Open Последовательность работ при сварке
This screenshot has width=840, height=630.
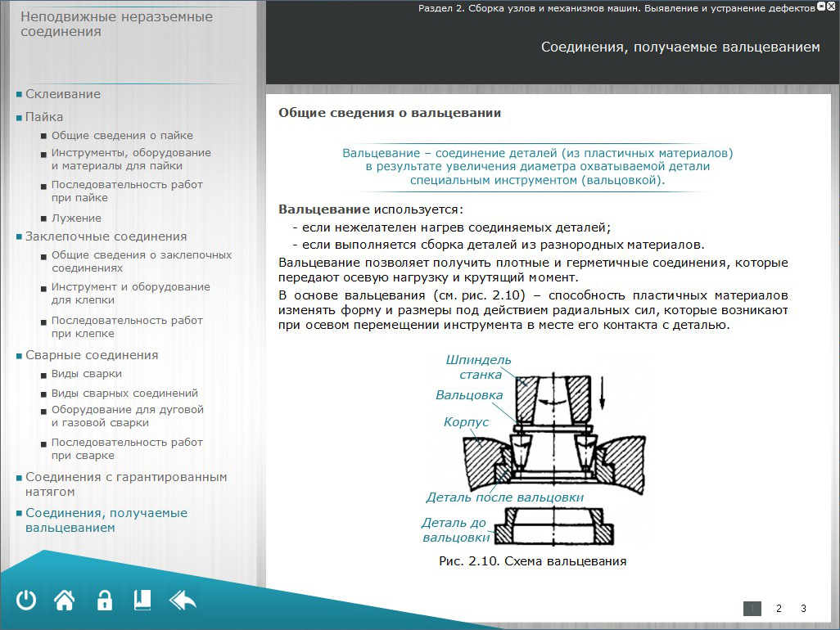[126, 449]
